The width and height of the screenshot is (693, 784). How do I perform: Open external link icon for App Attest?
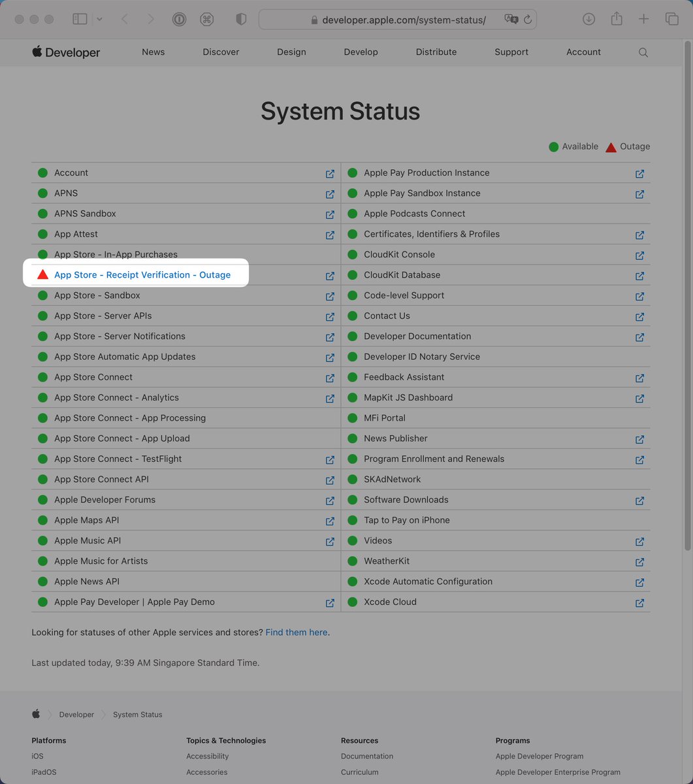tap(330, 235)
